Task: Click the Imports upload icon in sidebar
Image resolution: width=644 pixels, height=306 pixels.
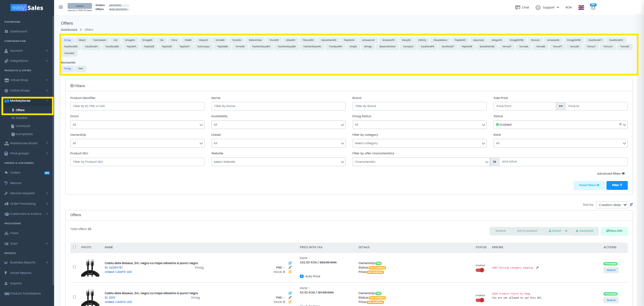Action: pyautogui.click(x=6, y=283)
